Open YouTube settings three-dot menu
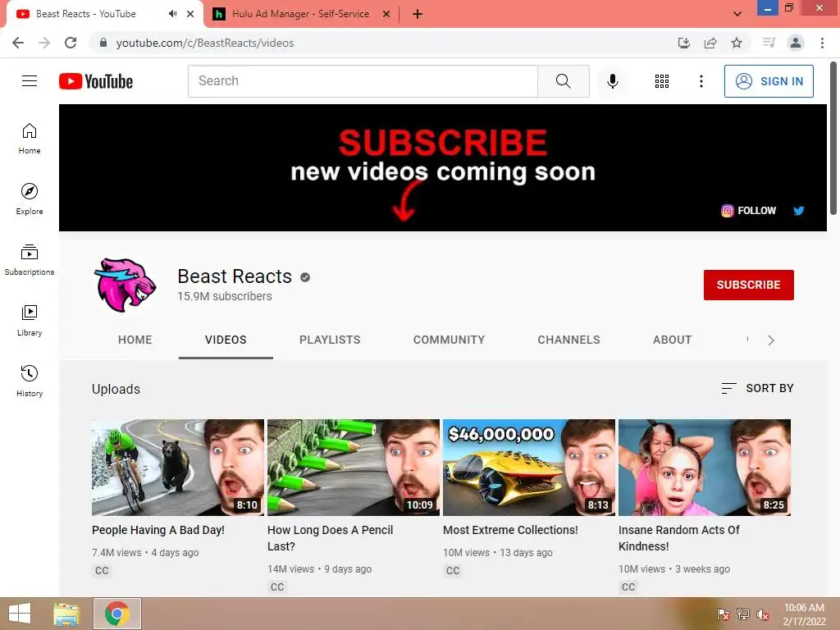 pos(701,81)
